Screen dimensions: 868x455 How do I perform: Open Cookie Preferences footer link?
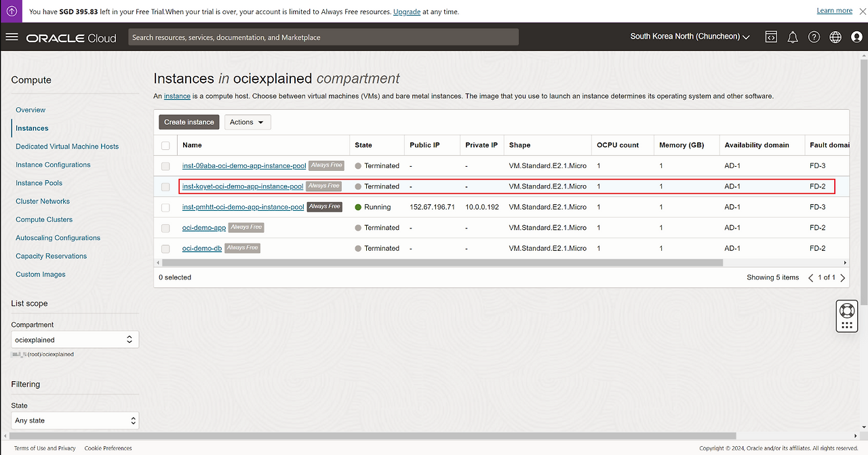pos(108,448)
